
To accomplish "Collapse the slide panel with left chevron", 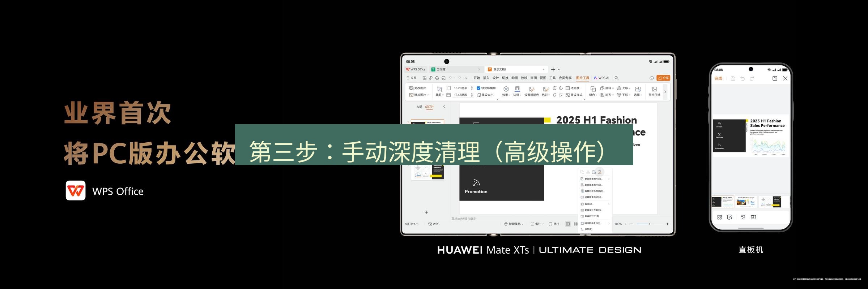I will [x=444, y=107].
